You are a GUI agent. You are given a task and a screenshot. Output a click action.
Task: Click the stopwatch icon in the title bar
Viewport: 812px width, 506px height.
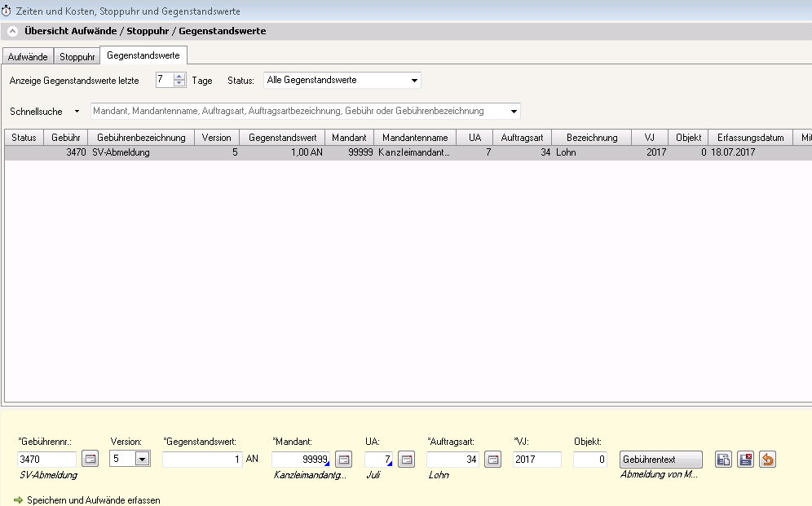(x=7, y=11)
